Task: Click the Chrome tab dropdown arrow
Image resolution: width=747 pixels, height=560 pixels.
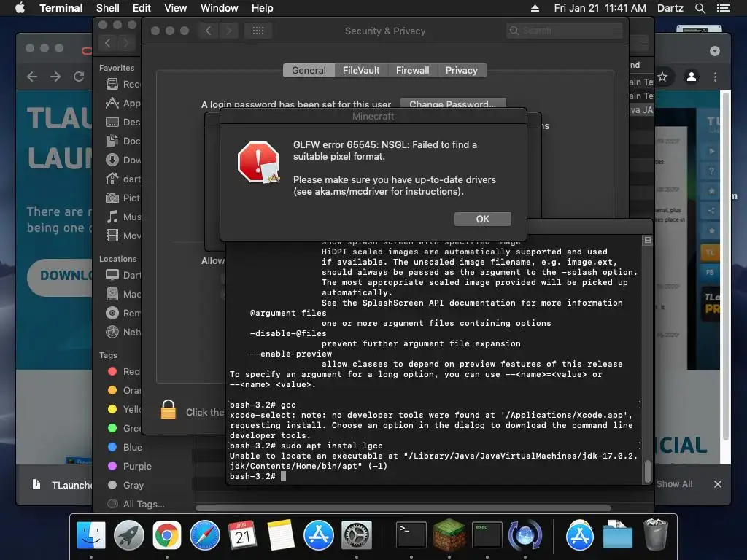Action: 714,51
